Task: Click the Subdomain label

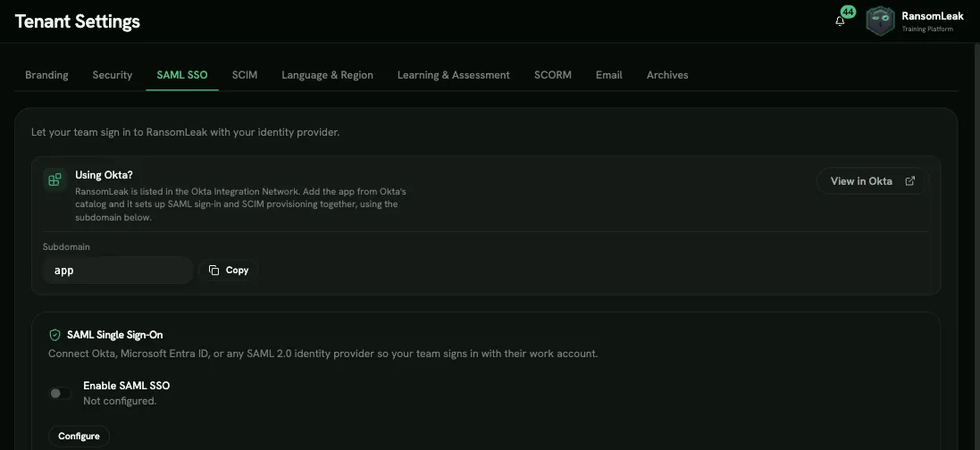Action: coord(66,246)
